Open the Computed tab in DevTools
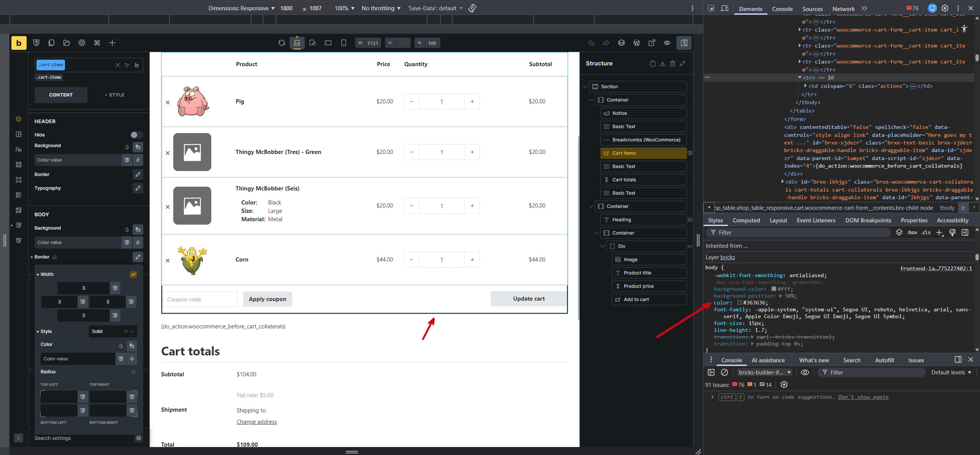 pos(746,220)
